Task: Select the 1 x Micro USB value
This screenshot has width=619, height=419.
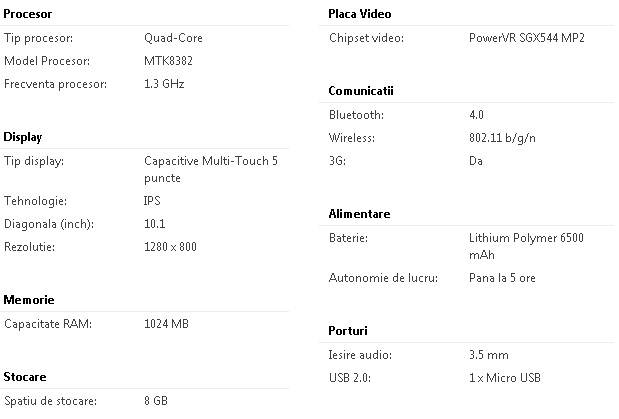Action: (x=507, y=378)
